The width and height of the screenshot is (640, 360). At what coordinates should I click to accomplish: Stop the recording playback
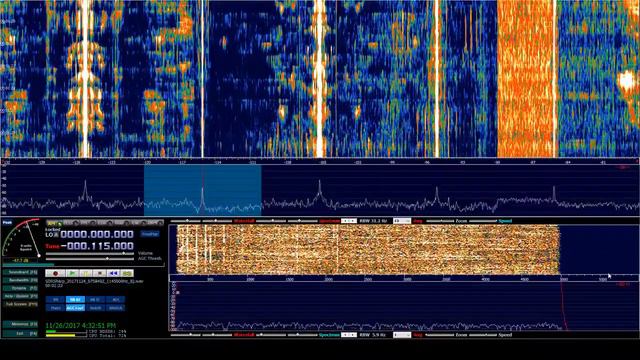(x=99, y=273)
